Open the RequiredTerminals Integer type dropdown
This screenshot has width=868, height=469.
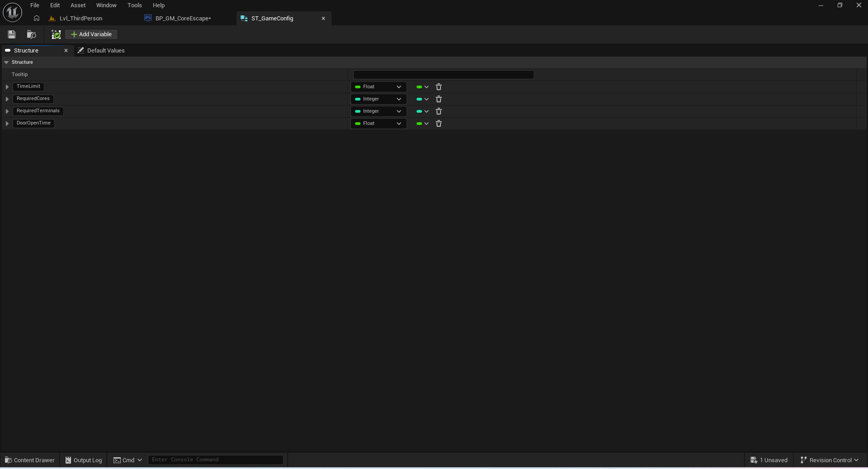(x=379, y=111)
